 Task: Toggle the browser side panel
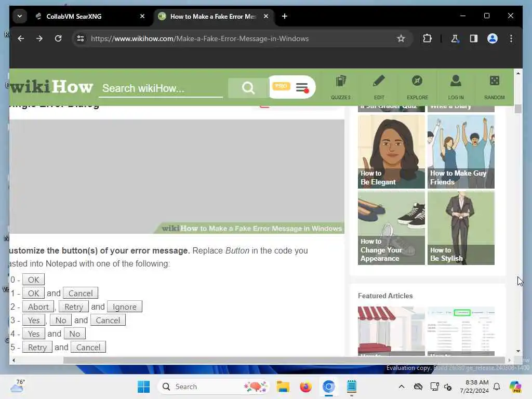point(474,38)
